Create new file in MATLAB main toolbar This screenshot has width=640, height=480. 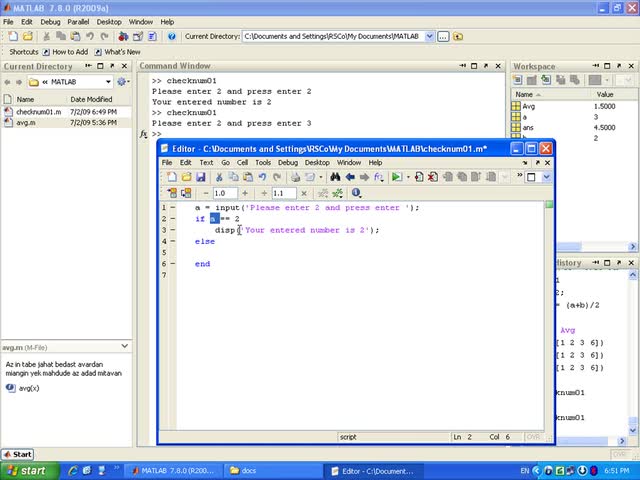pos(13,36)
